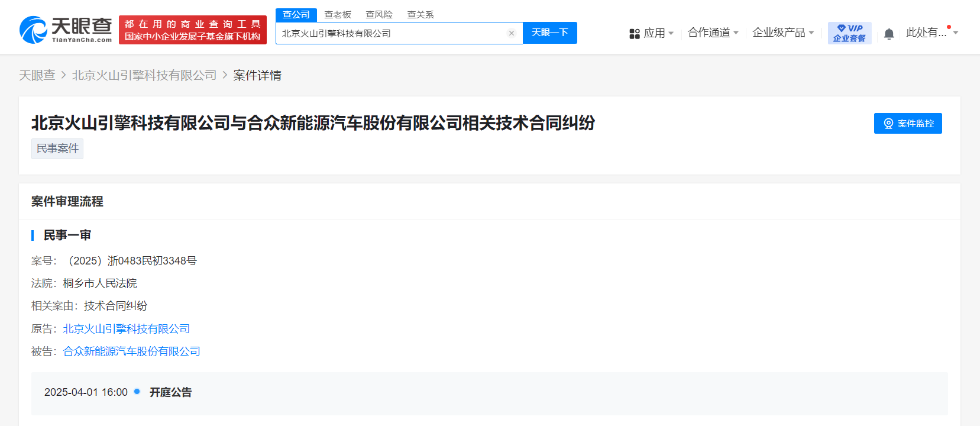This screenshot has height=426, width=980.
Task: Open the notification bell
Action: click(889, 34)
